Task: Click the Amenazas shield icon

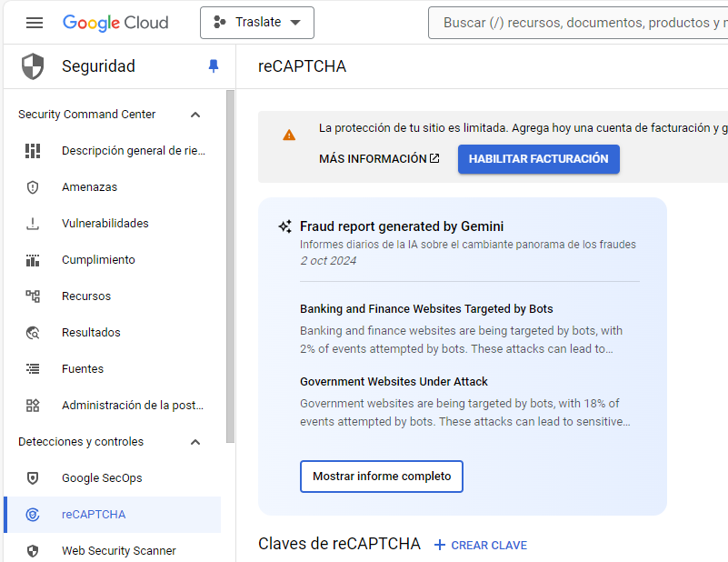Action: 33,187
